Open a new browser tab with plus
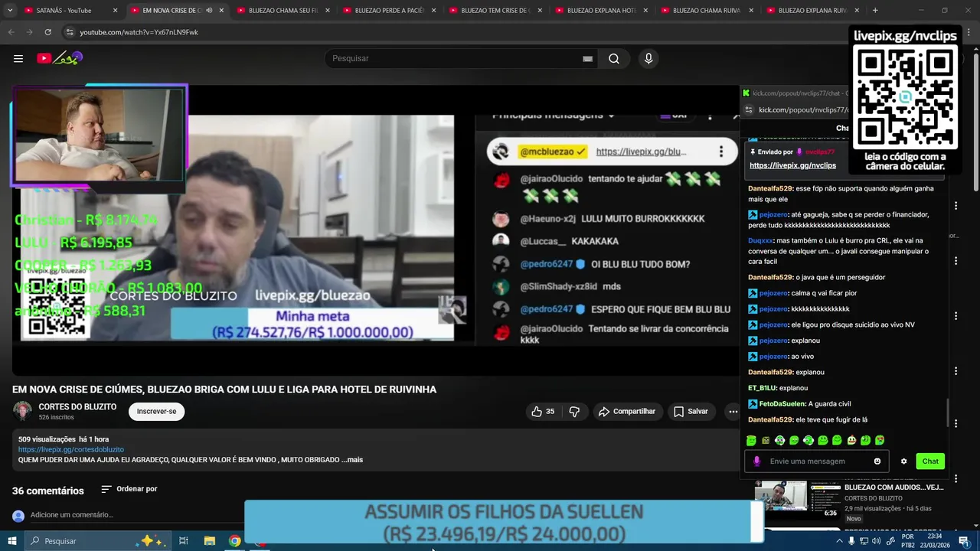 click(x=875, y=10)
